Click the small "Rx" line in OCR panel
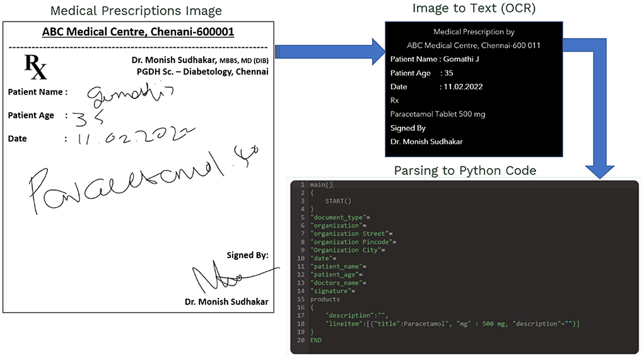 [x=394, y=100]
